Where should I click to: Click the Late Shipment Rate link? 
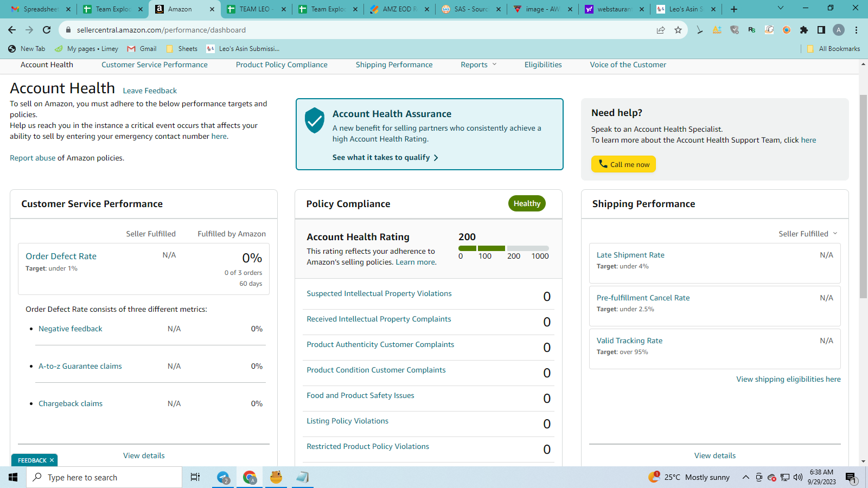coord(630,255)
